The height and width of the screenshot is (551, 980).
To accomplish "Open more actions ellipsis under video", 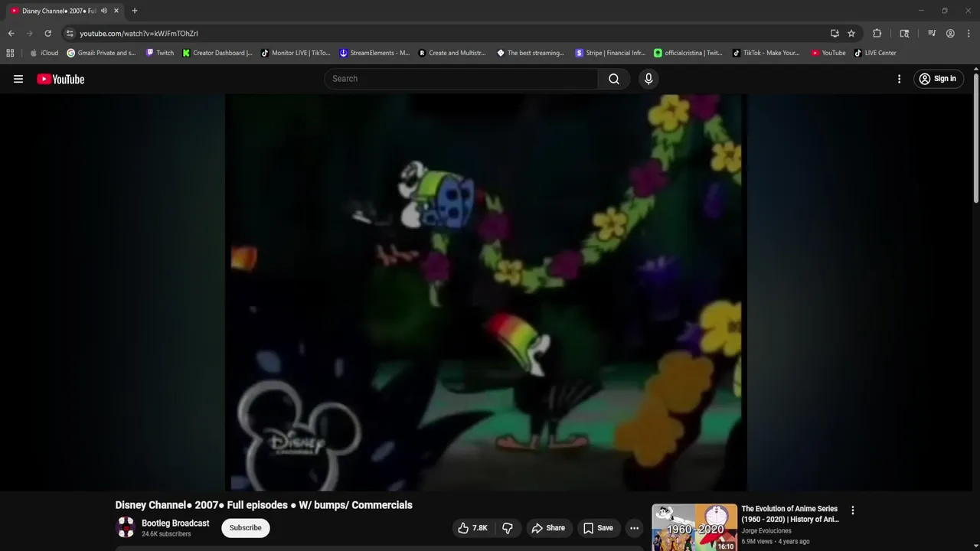I will pyautogui.click(x=634, y=528).
